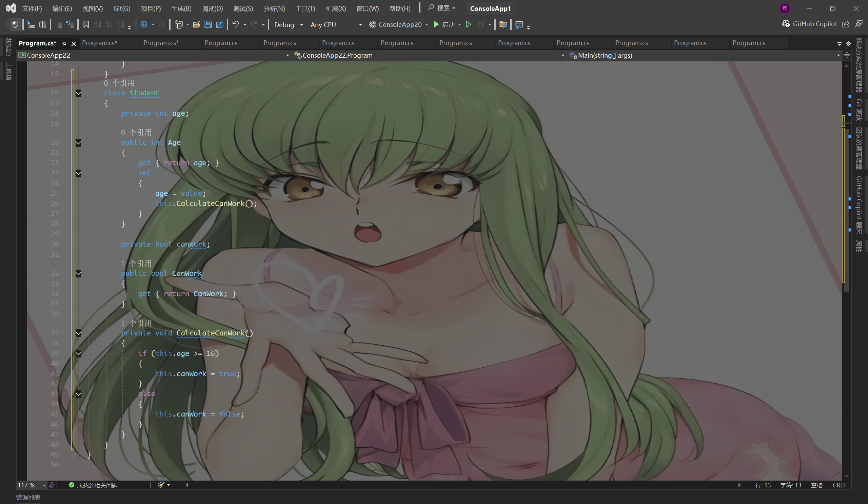Open the Git(G) menu
Viewport: 868px width, 504px height.
pos(122,8)
